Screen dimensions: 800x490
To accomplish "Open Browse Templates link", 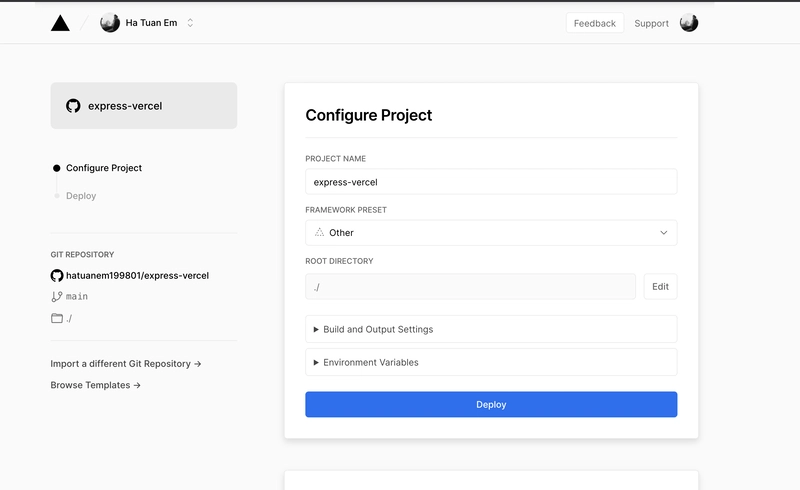I will 95,385.
